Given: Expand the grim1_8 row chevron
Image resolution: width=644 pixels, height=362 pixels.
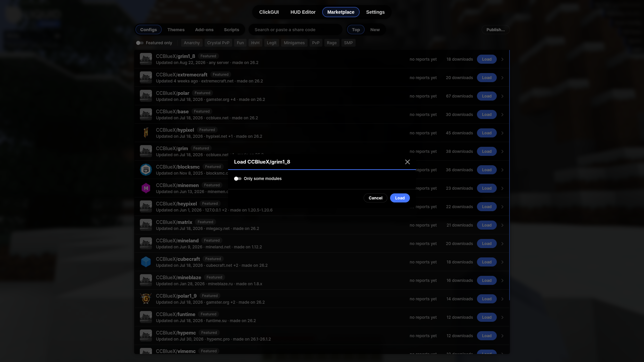Looking at the screenshot, I should (x=502, y=59).
